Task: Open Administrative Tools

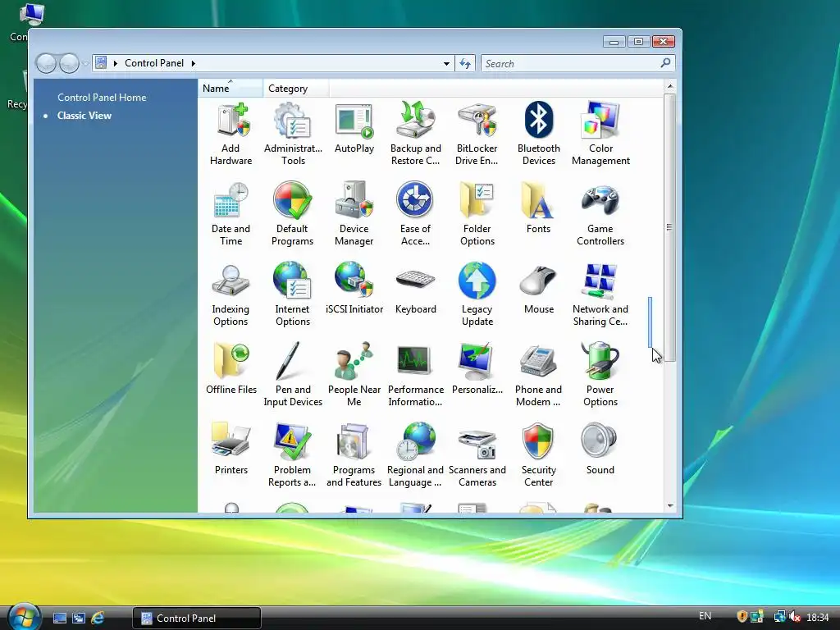Action: [293, 134]
